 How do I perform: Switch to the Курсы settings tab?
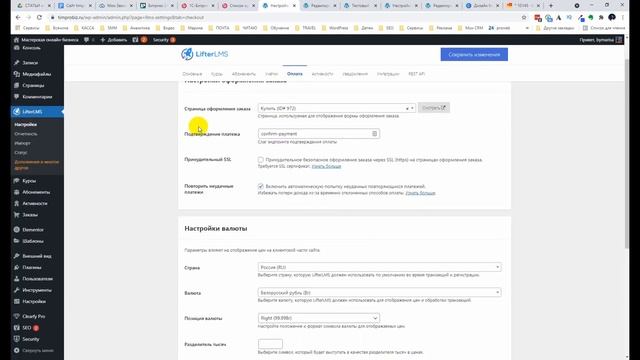click(x=217, y=74)
